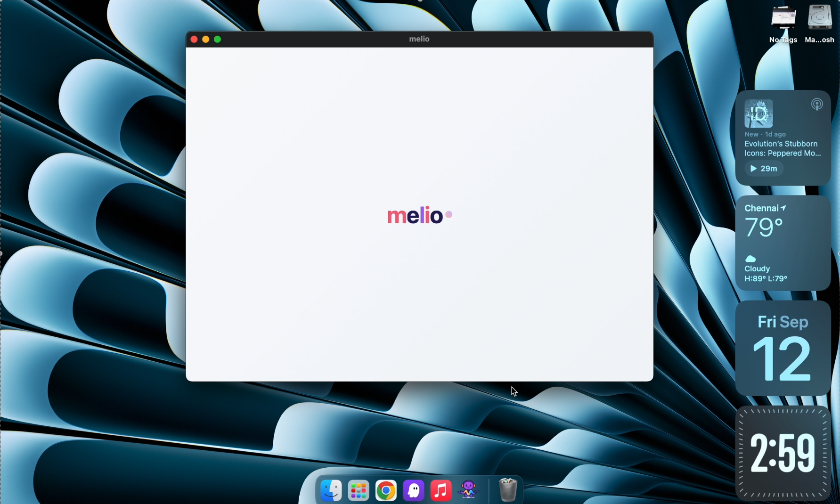Minimize the melio window
This screenshot has height=504, width=840.
206,40
